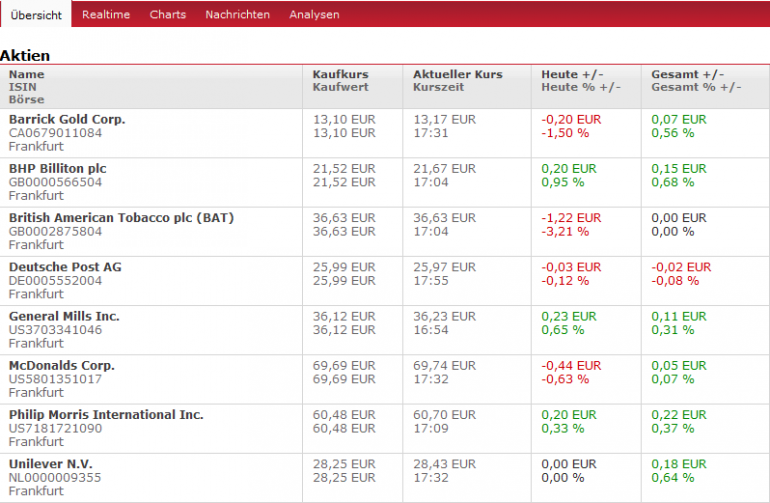
Task: Click McDonalds current price 69,74 EUR
Action: 444,365
